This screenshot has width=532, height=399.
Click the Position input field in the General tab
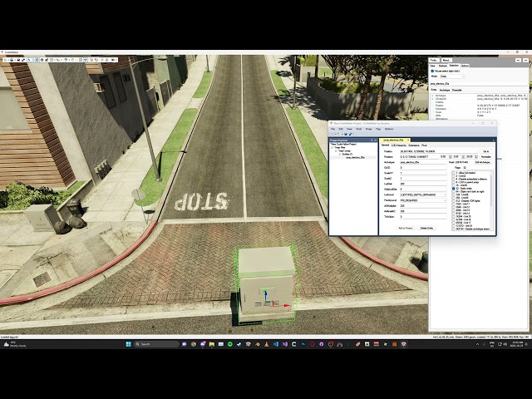[439, 151]
